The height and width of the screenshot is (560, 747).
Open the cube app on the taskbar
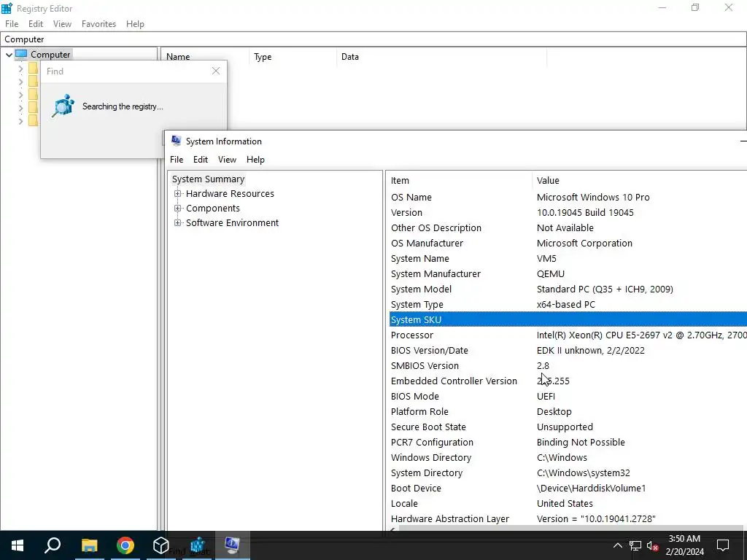(x=161, y=545)
